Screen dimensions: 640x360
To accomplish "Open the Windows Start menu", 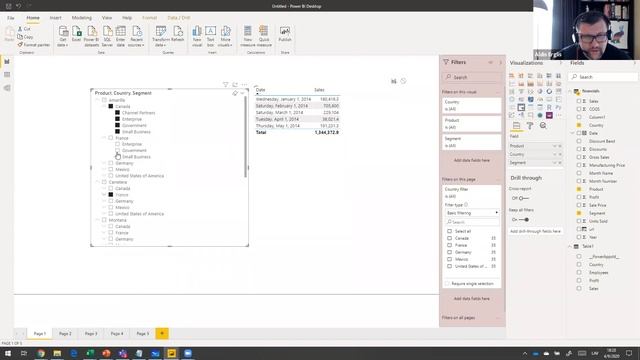I will click(x=8, y=353).
